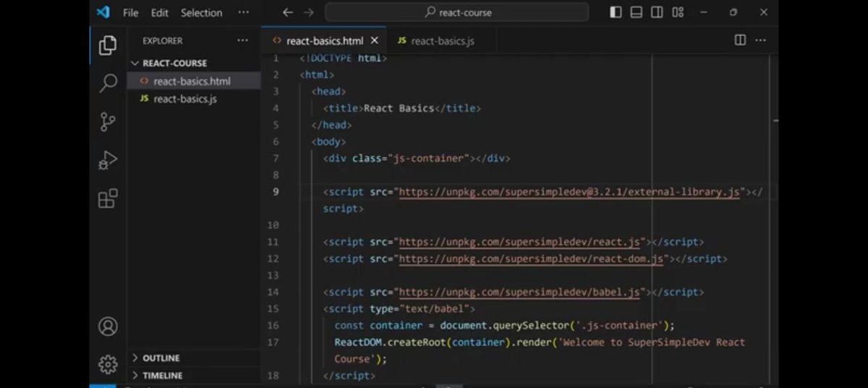Click the HTML file icon in react-basics.html tab
Viewport: 868px width, 388px height.
[x=277, y=41]
